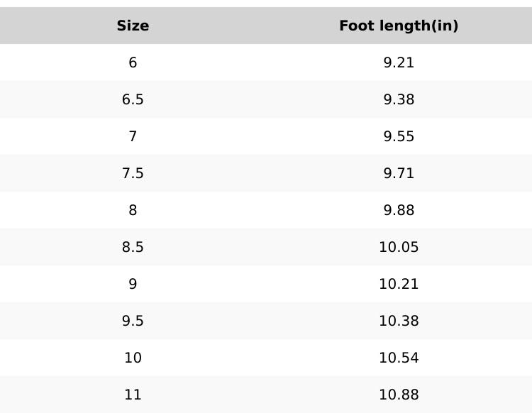Pick the 10.21 foot length cell

399,284
